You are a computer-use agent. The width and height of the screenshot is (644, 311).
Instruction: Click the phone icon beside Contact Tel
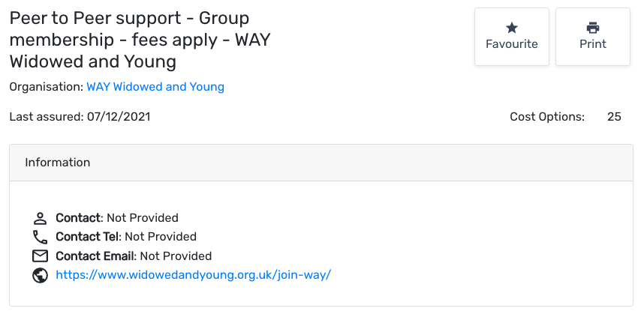[40, 238]
